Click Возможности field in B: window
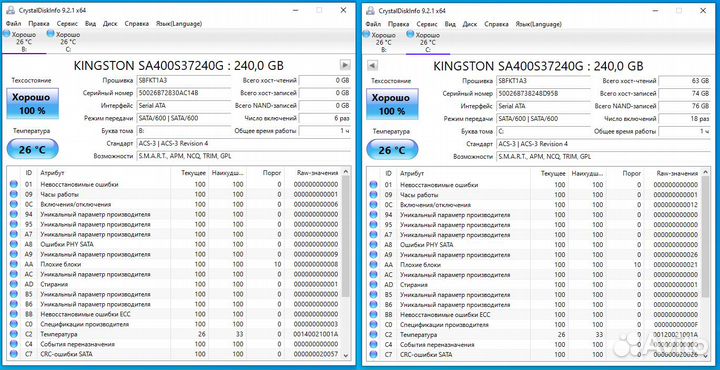This screenshot has width=720, height=370. pos(244,156)
